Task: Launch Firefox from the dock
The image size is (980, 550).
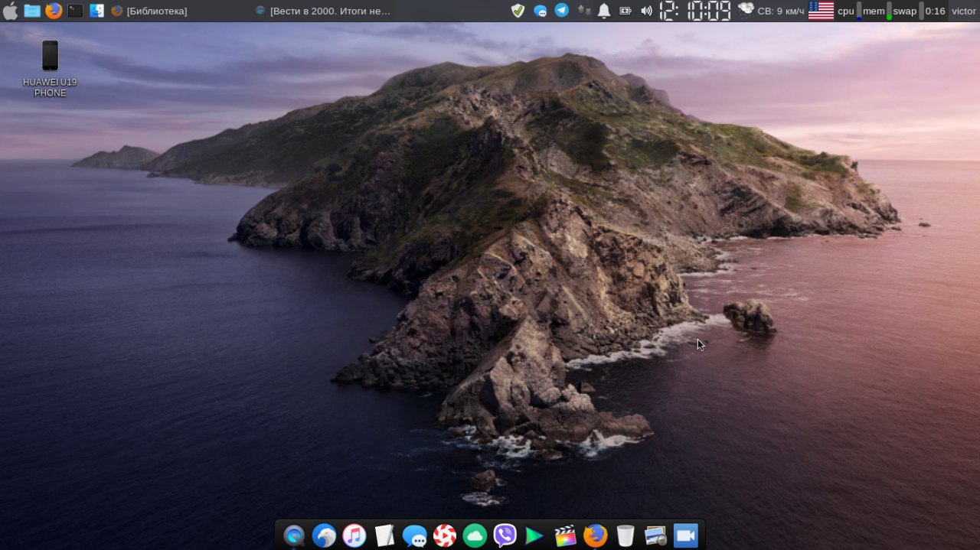Action: click(x=595, y=535)
